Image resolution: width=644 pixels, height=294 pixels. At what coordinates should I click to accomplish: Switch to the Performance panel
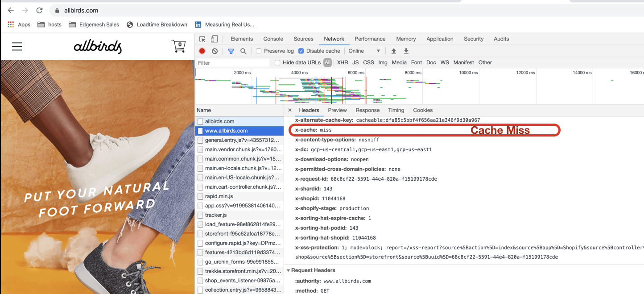coord(370,39)
